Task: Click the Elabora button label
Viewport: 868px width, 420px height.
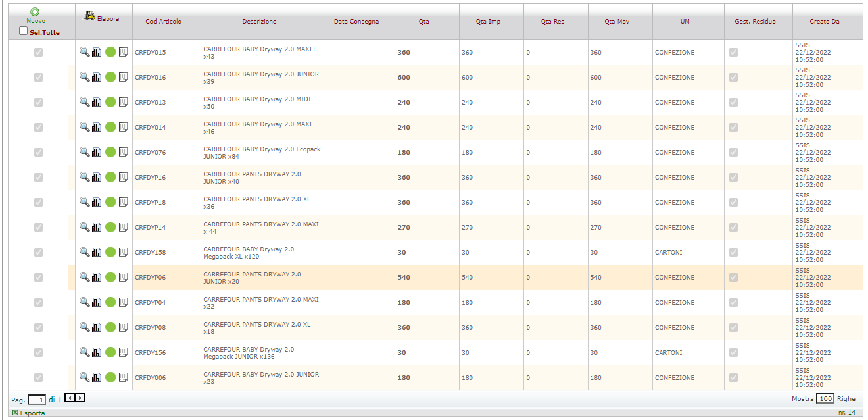Action: 108,19
